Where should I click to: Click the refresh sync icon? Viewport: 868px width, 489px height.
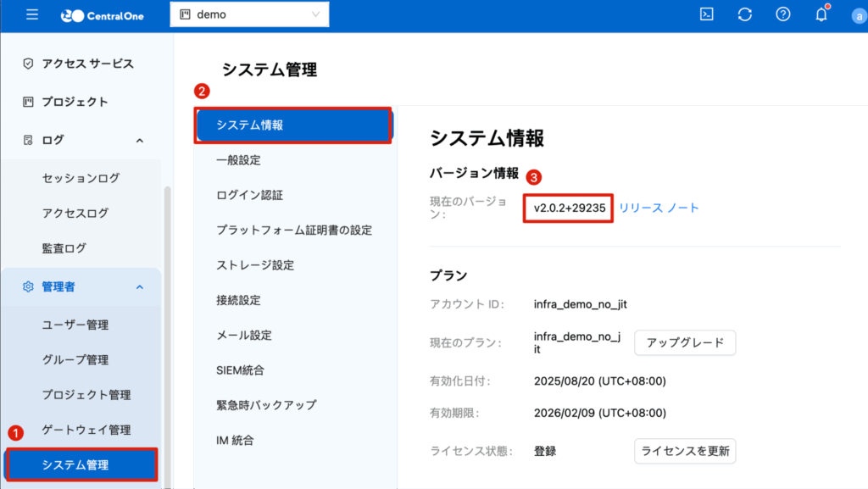pyautogui.click(x=745, y=14)
